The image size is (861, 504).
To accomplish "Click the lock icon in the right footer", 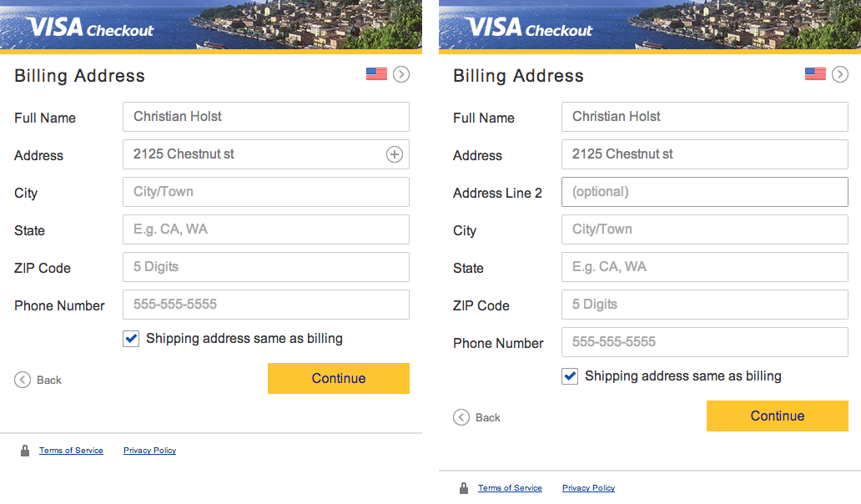I will [464, 488].
